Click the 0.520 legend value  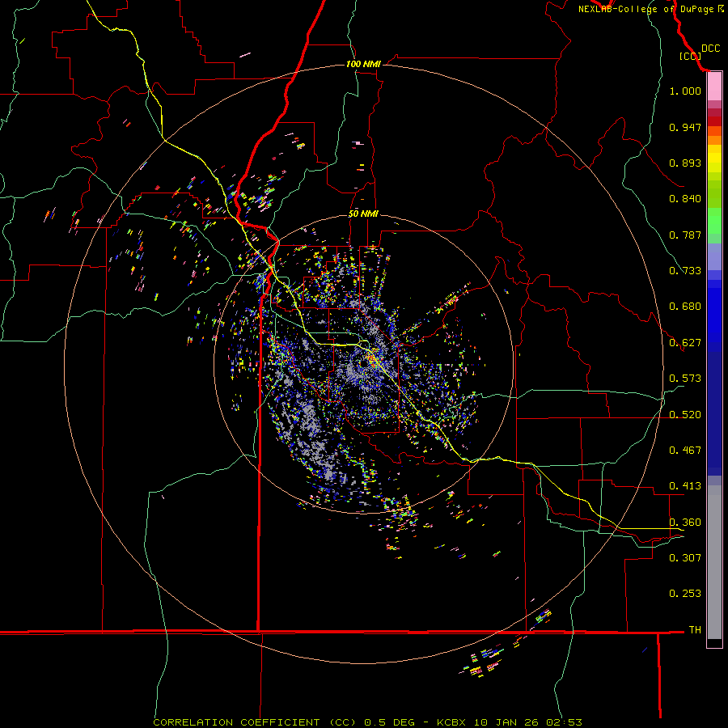685,415
